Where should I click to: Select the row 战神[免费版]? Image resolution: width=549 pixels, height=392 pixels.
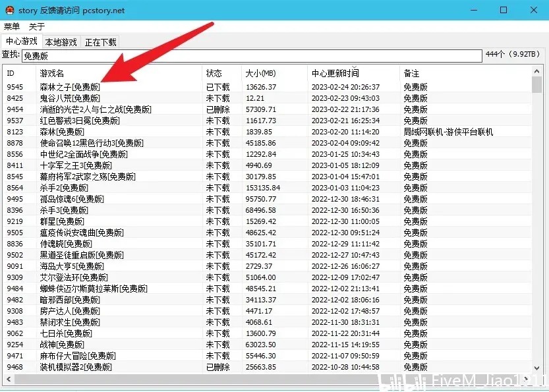tap(267, 345)
